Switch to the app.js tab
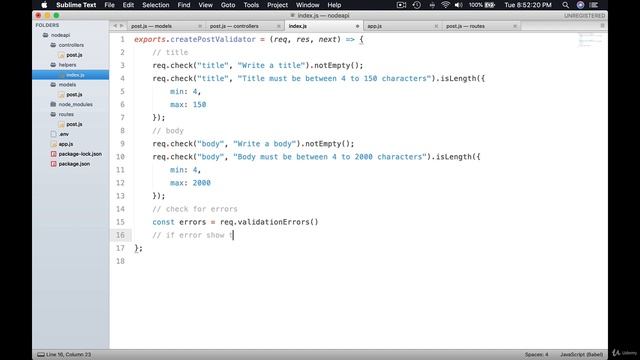The image size is (640, 360). pos(374,26)
